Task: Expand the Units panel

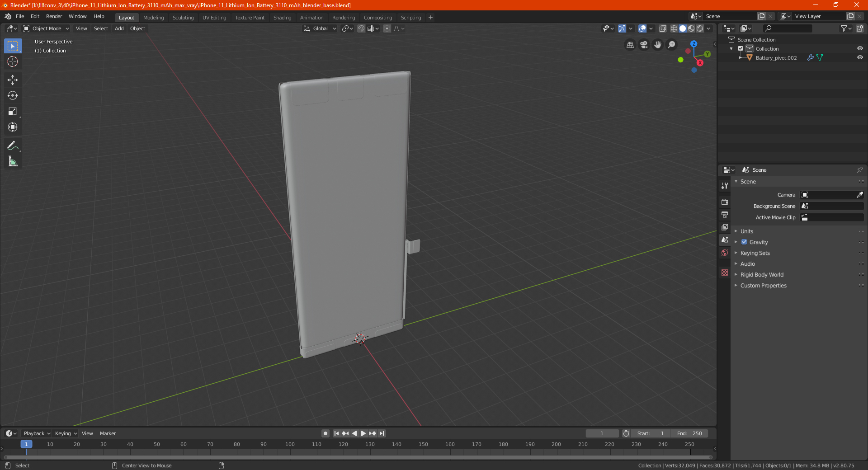Action: [x=746, y=231]
